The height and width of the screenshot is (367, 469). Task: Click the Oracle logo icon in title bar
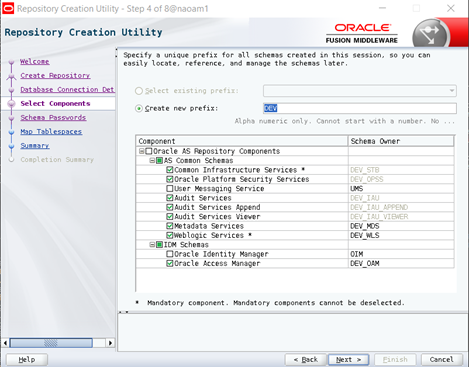[x=8, y=8]
